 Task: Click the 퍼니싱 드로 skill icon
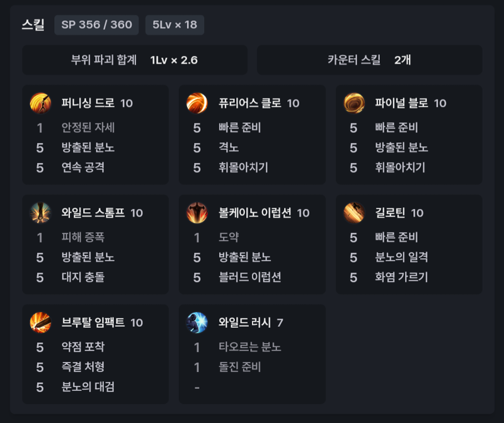pos(40,103)
